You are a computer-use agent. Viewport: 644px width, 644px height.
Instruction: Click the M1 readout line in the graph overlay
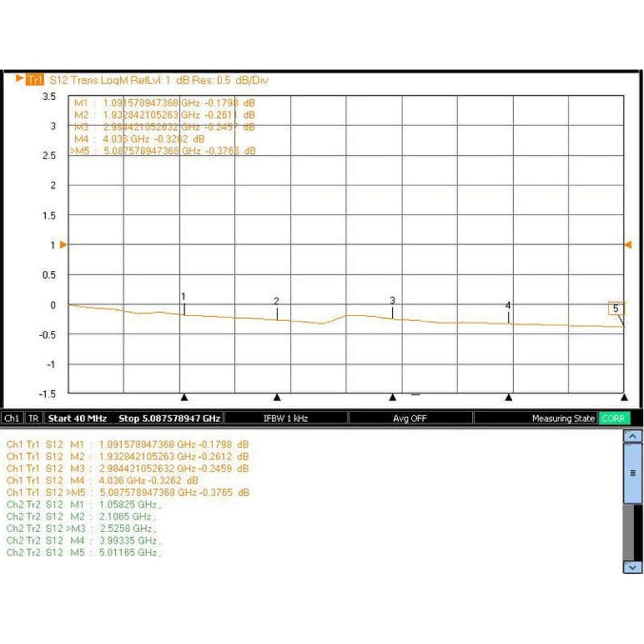tap(165, 102)
